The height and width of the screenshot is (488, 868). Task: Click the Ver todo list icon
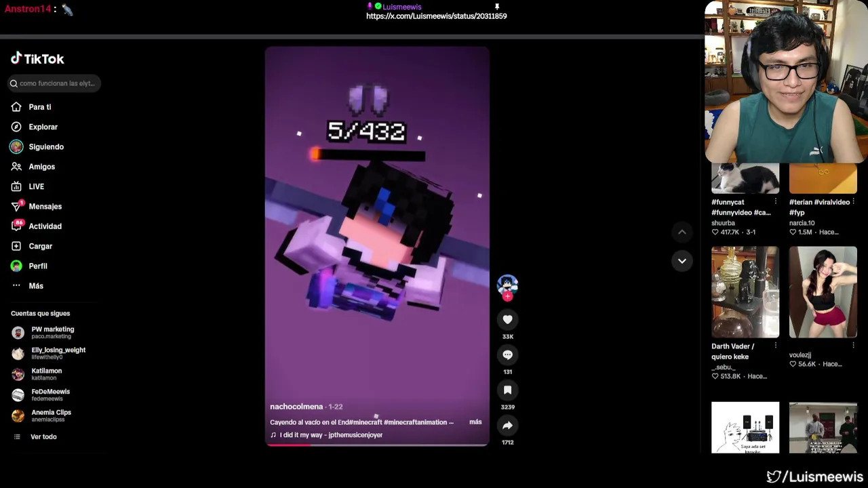click(18, 437)
